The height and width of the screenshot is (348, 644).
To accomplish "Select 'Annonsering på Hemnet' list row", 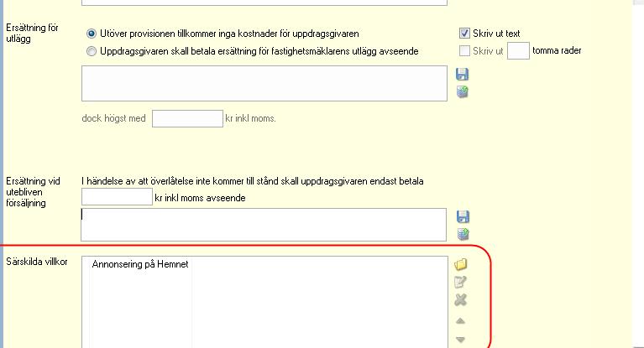I will pyautogui.click(x=140, y=264).
